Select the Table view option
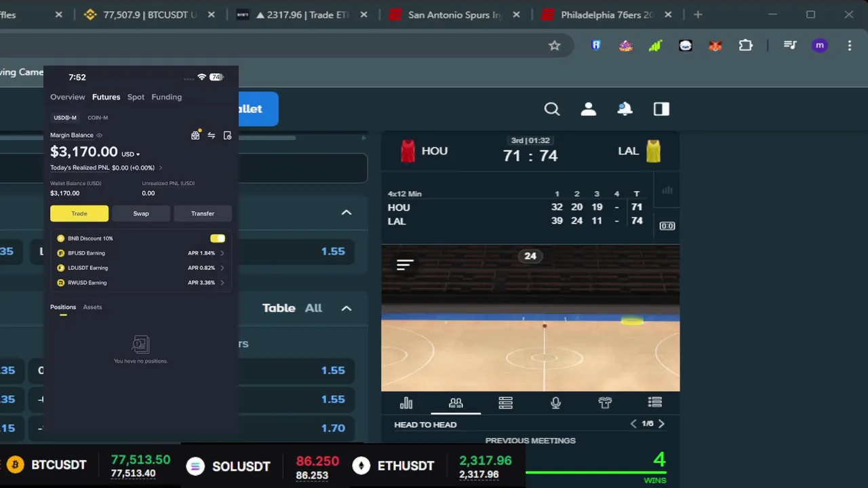 279,308
